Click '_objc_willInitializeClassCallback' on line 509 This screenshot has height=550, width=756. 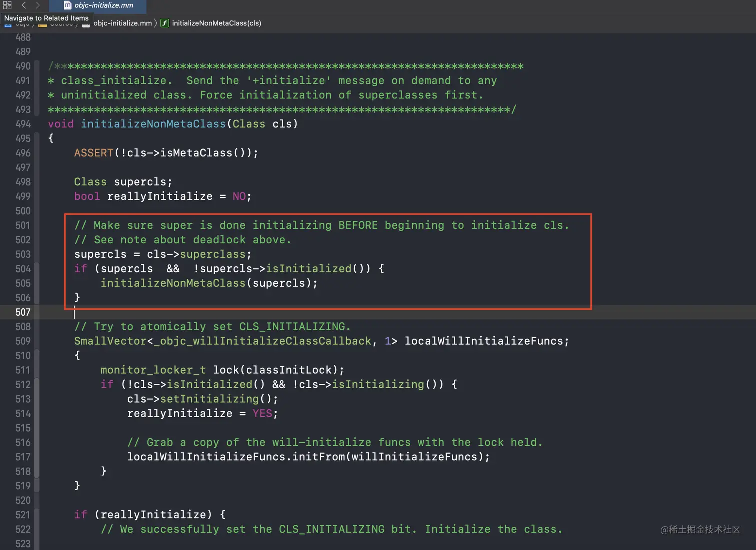[262, 341]
